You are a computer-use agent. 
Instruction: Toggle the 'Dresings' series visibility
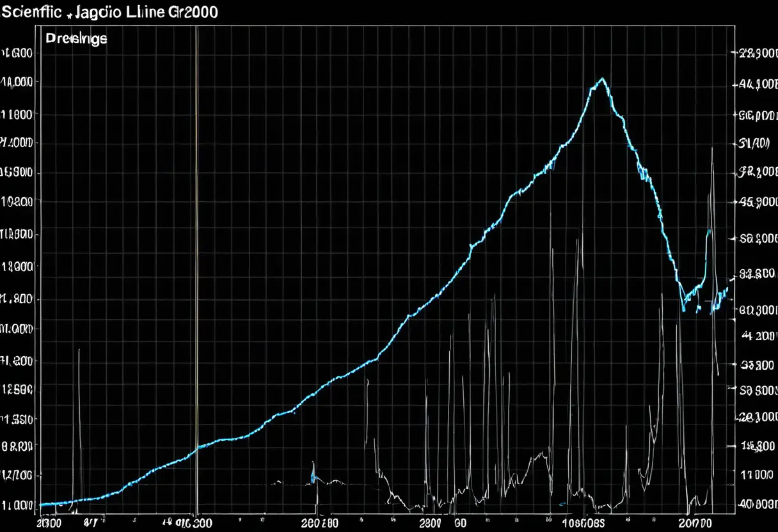coord(77,38)
